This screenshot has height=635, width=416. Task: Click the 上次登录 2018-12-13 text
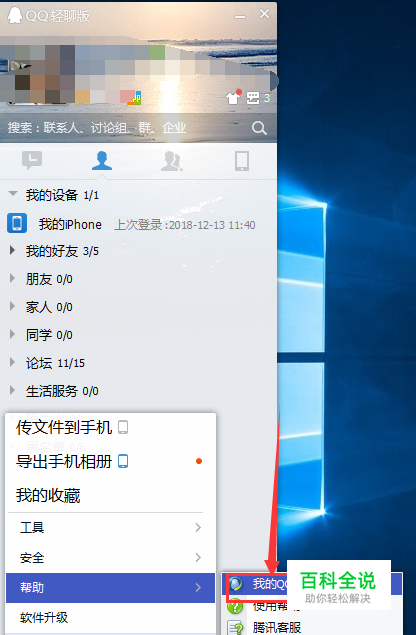(x=185, y=225)
